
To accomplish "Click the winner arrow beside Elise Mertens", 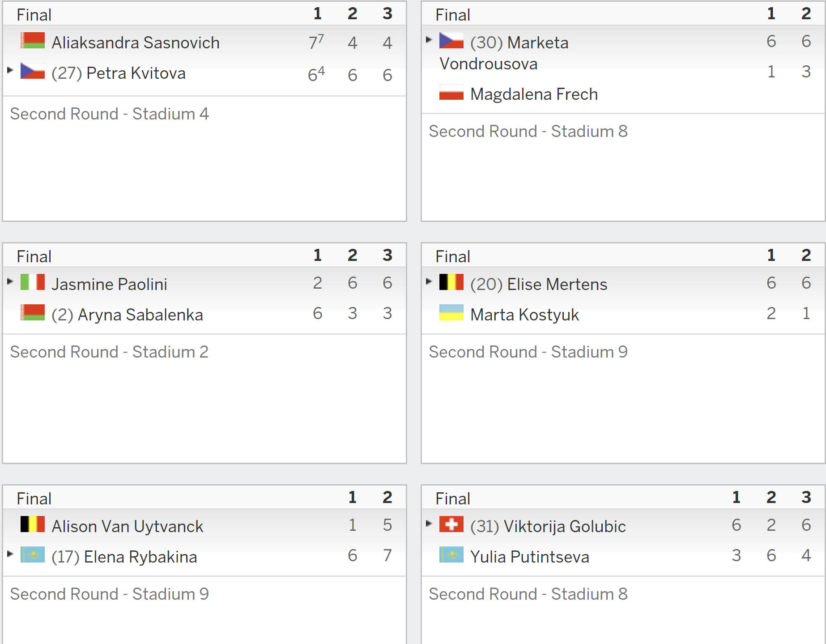I will coord(429,281).
